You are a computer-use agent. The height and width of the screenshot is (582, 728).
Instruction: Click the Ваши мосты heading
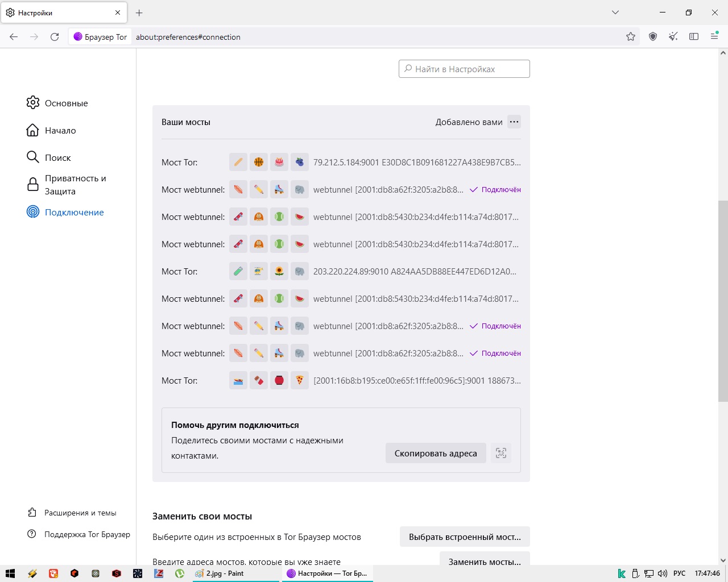click(x=186, y=122)
